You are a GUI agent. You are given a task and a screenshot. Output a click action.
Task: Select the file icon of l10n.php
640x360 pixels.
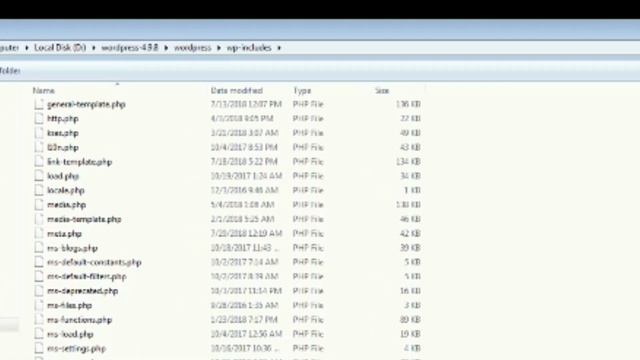tap(39, 147)
